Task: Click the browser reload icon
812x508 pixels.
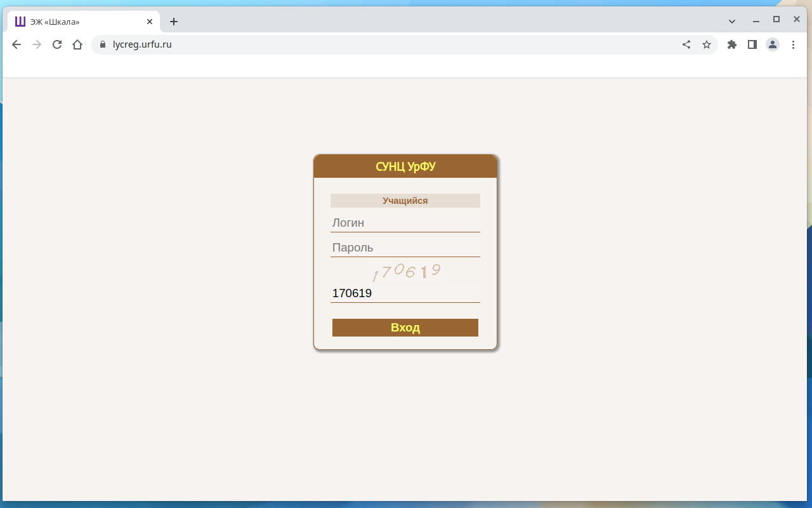Action: (x=56, y=44)
